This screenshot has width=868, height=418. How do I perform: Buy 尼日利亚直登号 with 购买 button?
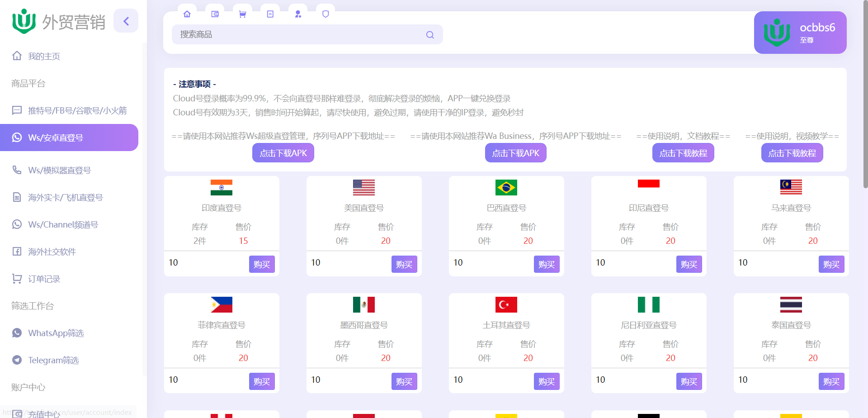tap(689, 381)
